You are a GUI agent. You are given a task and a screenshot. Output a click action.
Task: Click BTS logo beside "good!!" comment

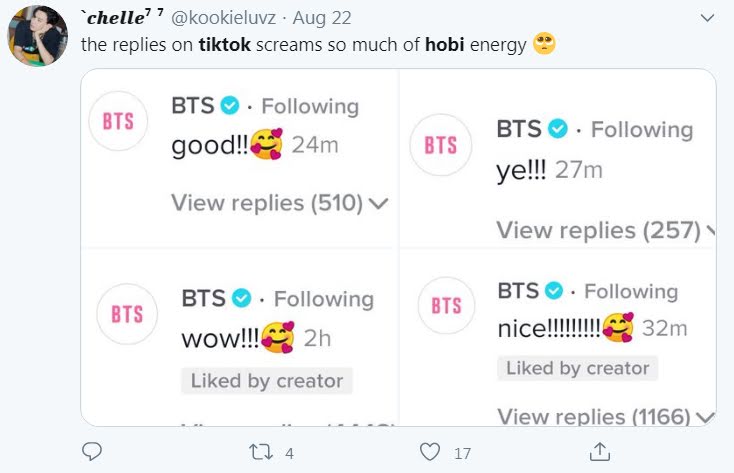click(x=121, y=119)
